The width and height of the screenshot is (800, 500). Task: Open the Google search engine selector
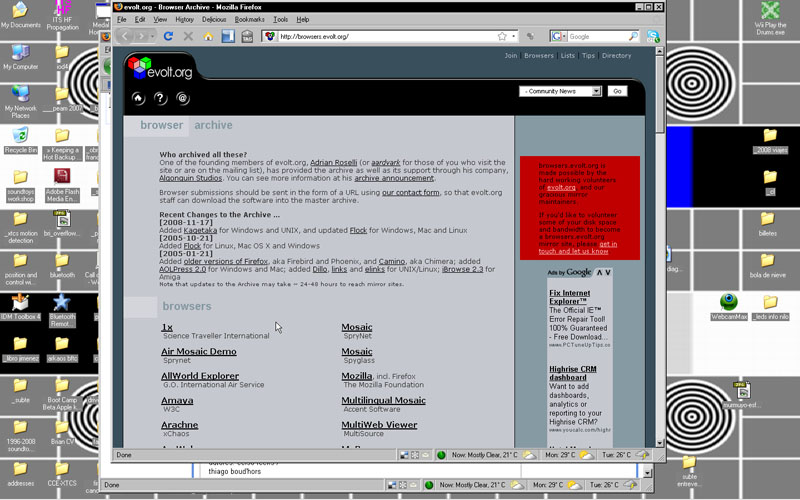coord(558,37)
